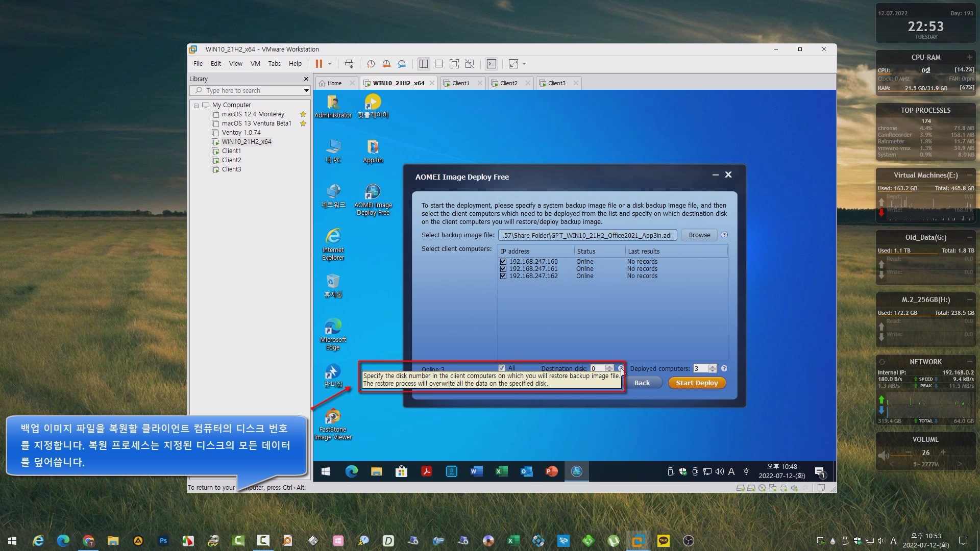Open the File menu in VMware
The image size is (980, 551).
point(198,64)
